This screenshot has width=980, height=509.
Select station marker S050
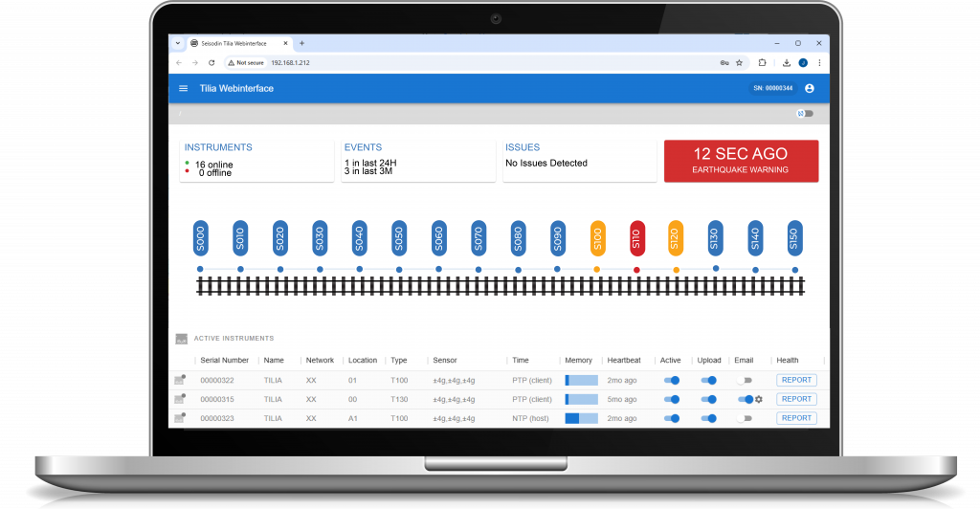click(x=399, y=238)
